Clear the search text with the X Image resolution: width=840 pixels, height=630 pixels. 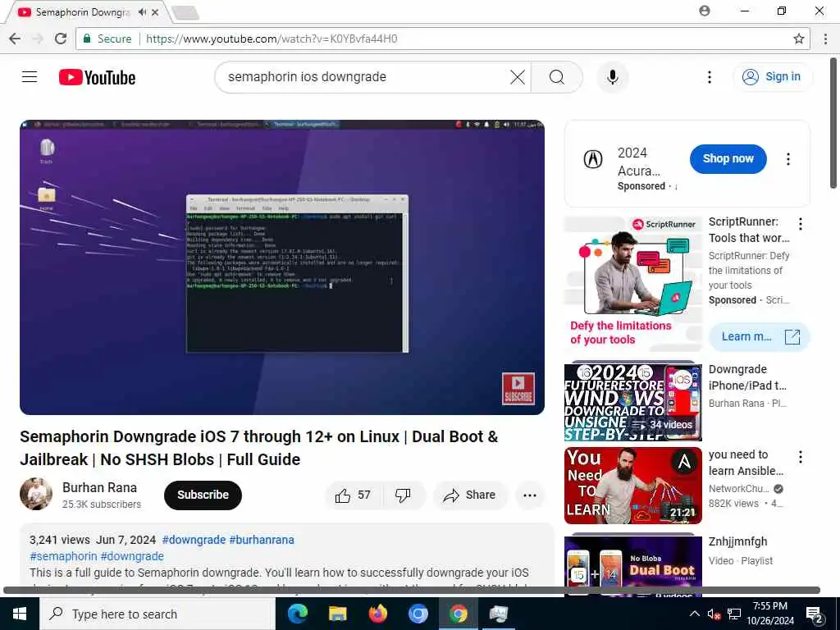pyautogui.click(x=518, y=77)
